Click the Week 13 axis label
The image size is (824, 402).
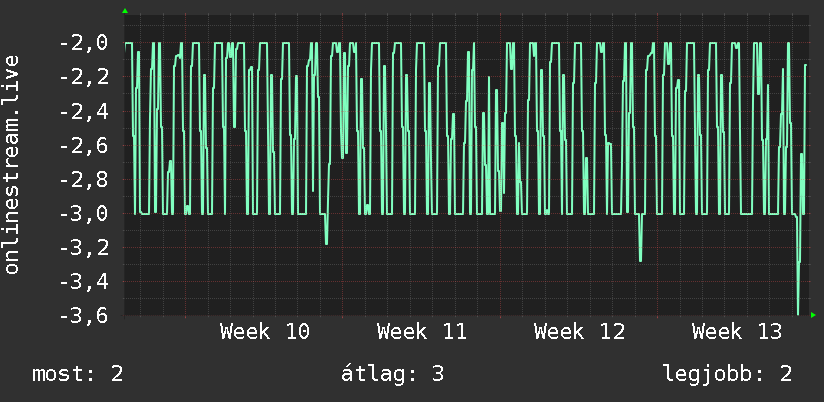(x=737, y=332)
